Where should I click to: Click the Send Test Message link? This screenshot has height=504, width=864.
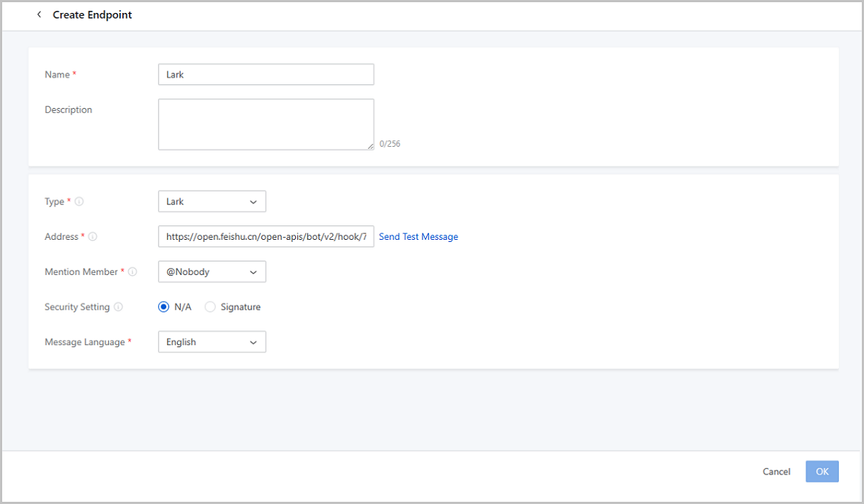click(x=418, y=236)
